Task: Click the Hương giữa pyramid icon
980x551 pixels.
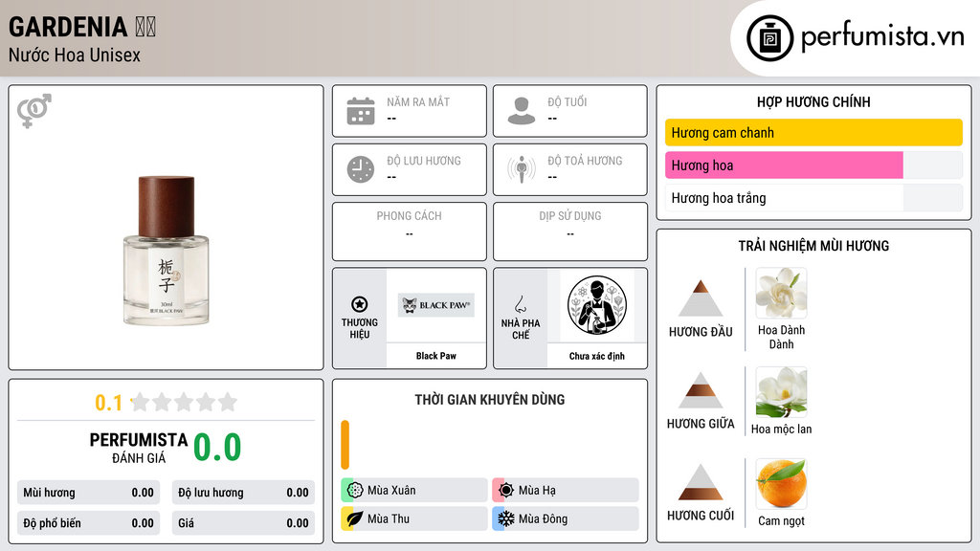Action: pos(701,390)
